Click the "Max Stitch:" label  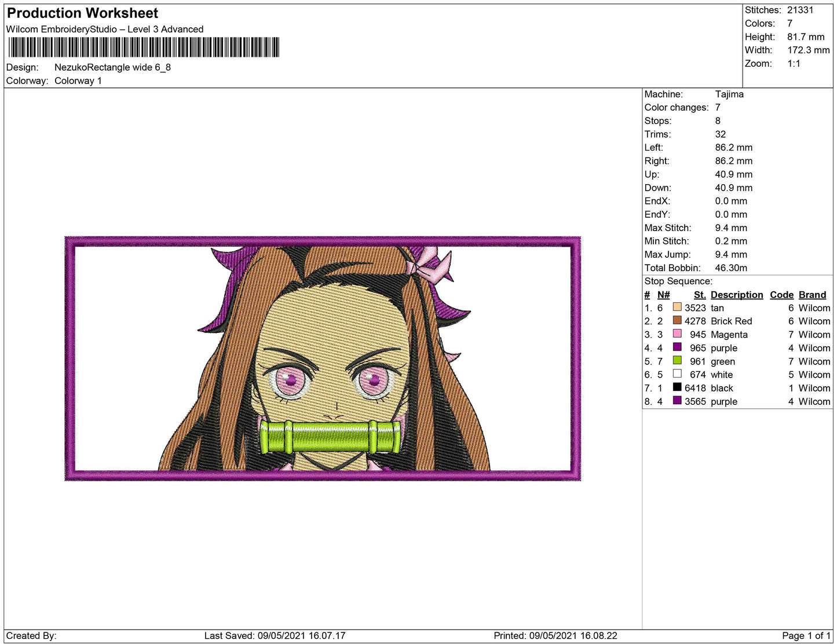coord(668,228)
